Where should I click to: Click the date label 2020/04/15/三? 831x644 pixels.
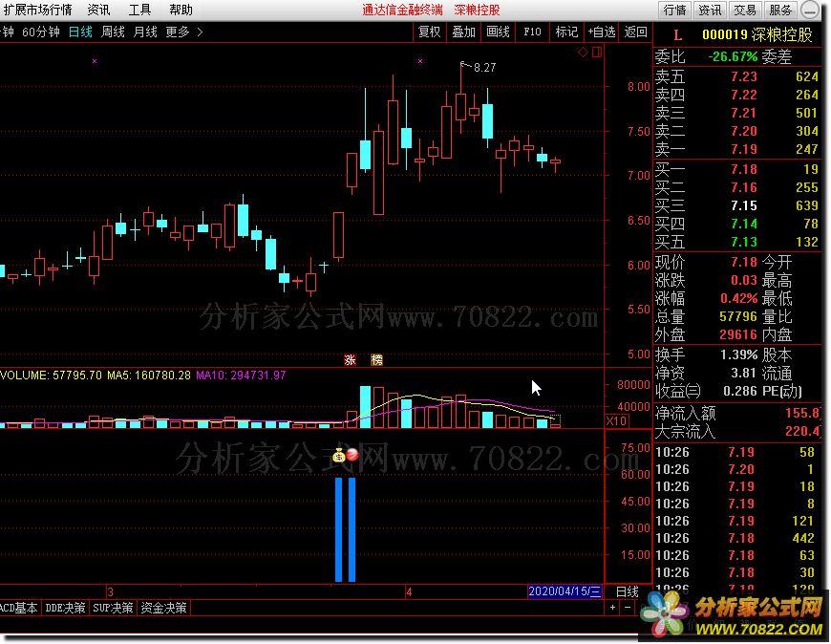(x=565, y=591)
